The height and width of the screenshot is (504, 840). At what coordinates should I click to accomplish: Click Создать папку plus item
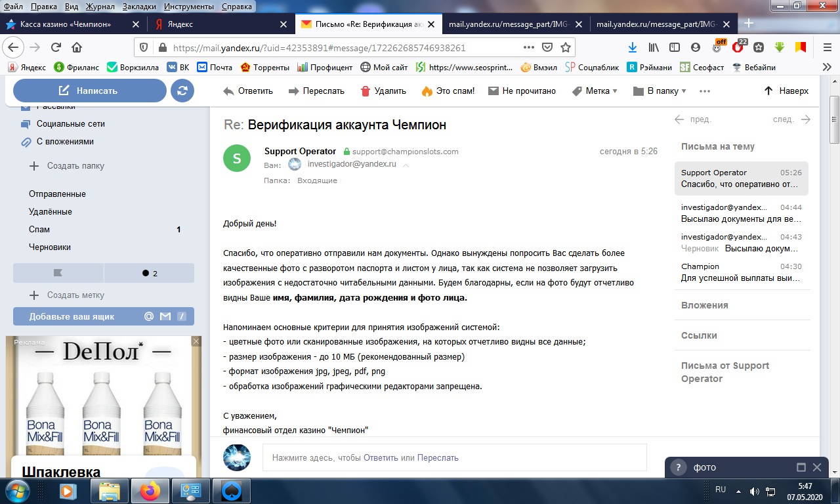(x=67, y=166)
